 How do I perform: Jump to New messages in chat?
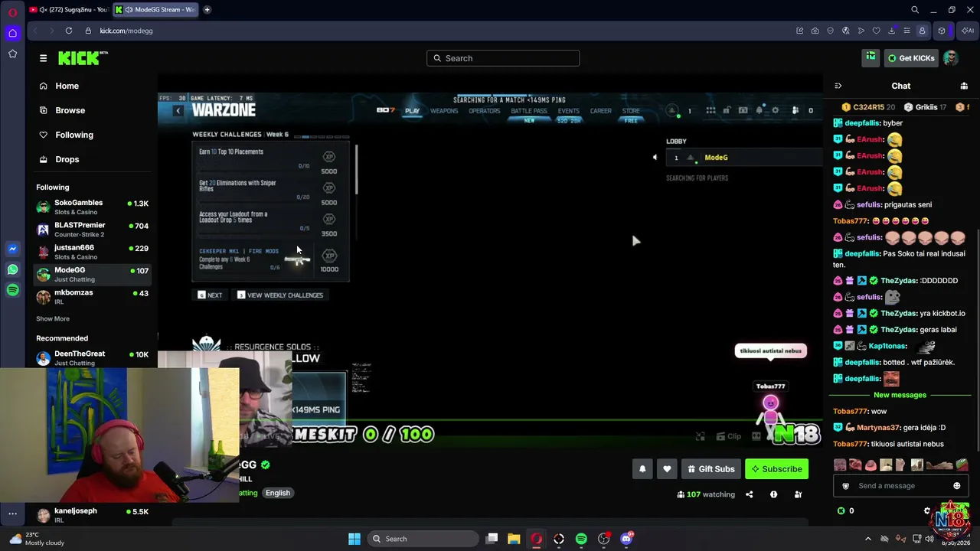pos(900,395)
